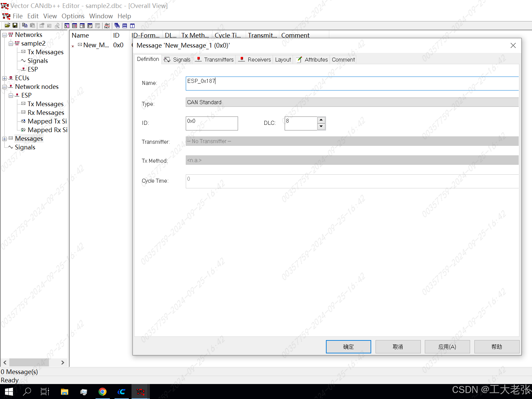Image resolution: width=532 pixels, height=399 pixels.
Task: Switch to the Signals tab in dialog
Action: click(177, 60)
